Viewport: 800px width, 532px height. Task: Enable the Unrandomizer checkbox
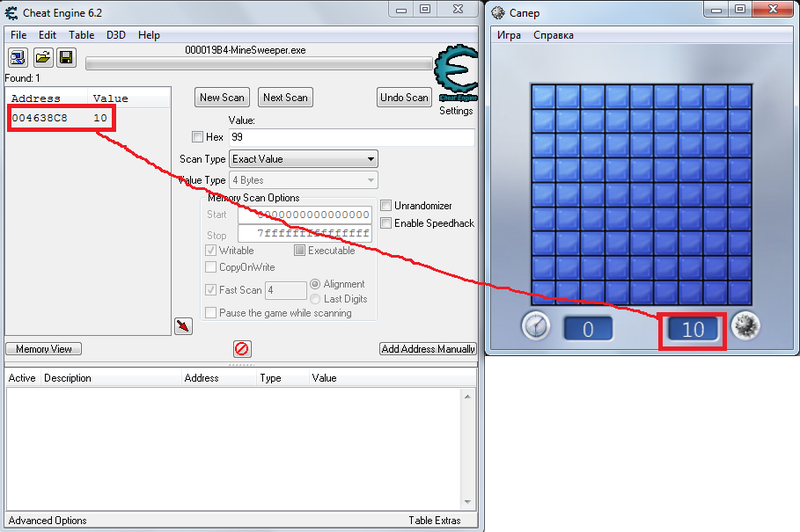point(386,206)
